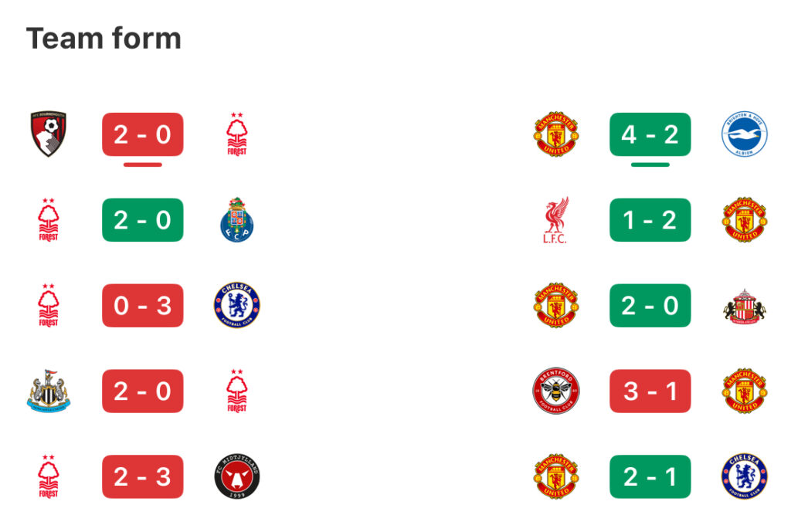
Task: Open Manchester United's 4 - 2 Brighton result
Action: coord(650,134)
